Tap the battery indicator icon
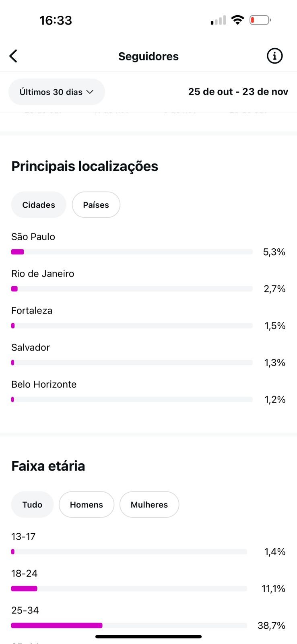The image size is (297, 644). click(260, 20)
